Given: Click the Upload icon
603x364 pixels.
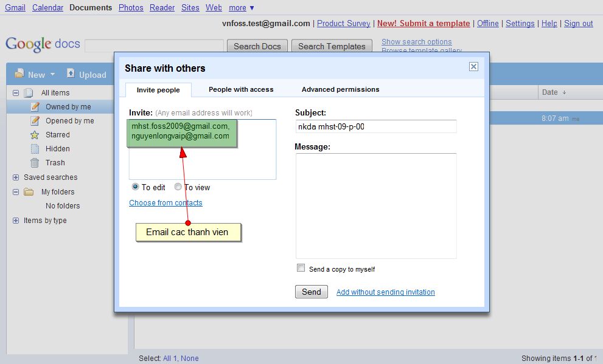Looking at the screenshot, I should 71,73.
